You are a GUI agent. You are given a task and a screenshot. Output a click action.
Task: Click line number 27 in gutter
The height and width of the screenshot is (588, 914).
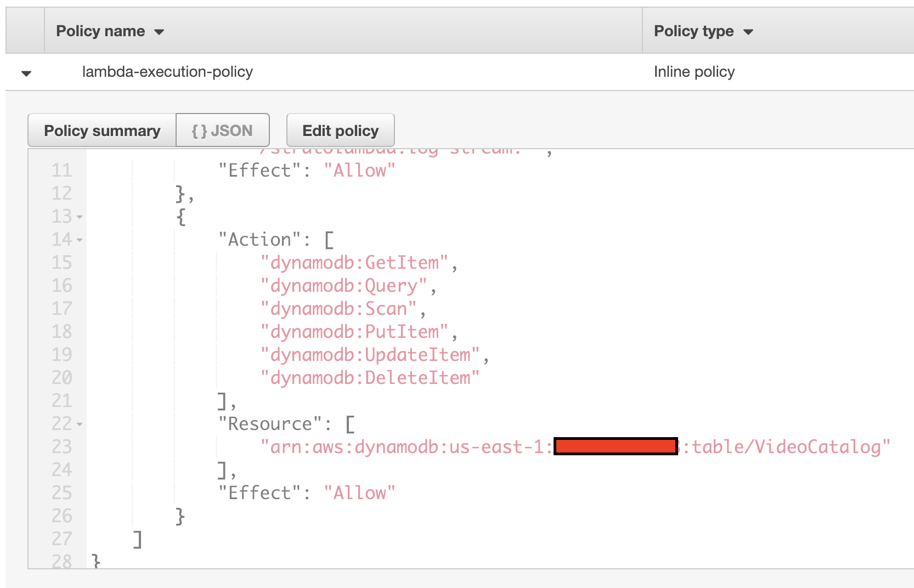coord(62,539)
